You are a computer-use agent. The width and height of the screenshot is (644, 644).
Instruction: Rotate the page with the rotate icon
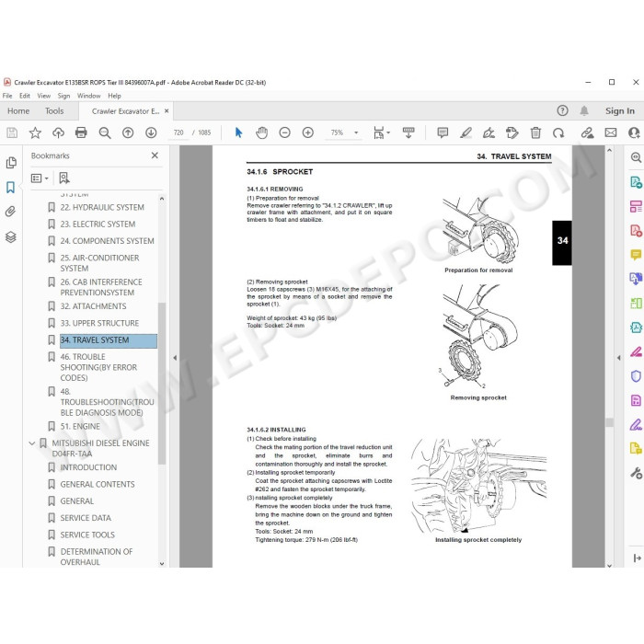coord(558,132)
